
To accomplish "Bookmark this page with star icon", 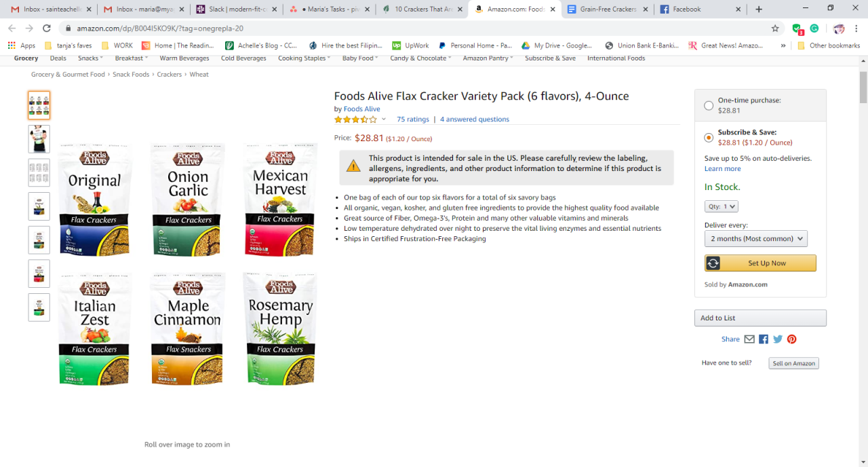I will click(775, 29).
